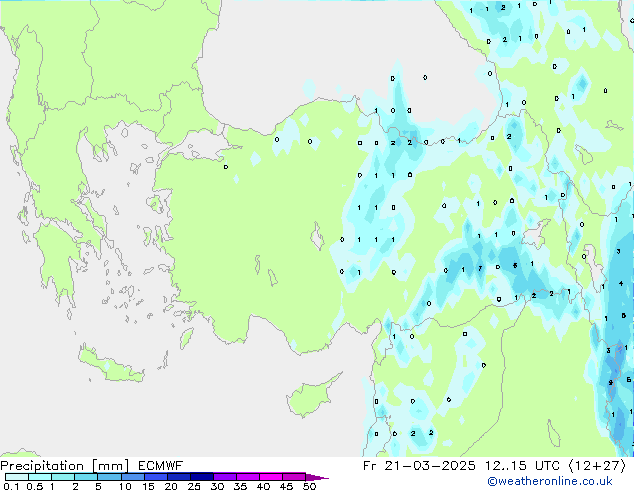Pick the 0.1–0.5 mm legend swatch

click(x=17, y=477)
